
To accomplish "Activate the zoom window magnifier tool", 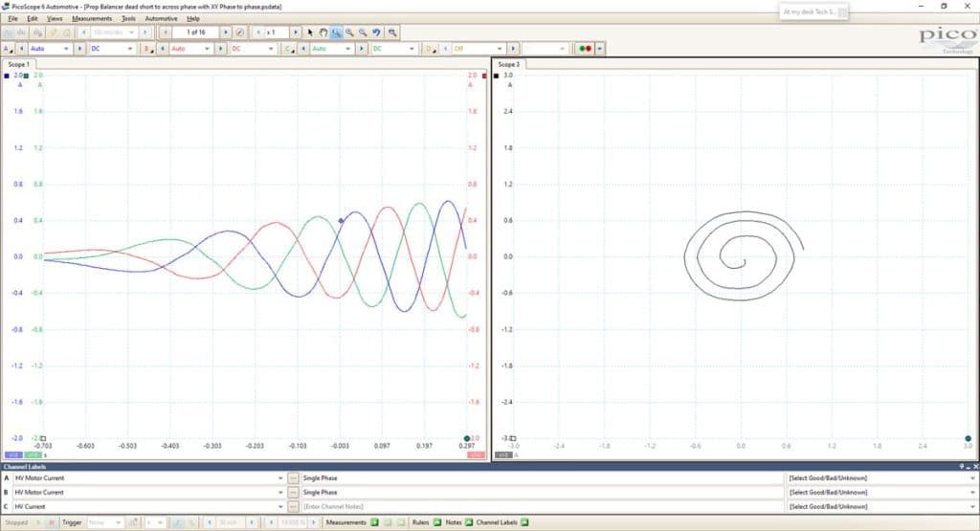I will pyautogui.click(x=336, y=33).
